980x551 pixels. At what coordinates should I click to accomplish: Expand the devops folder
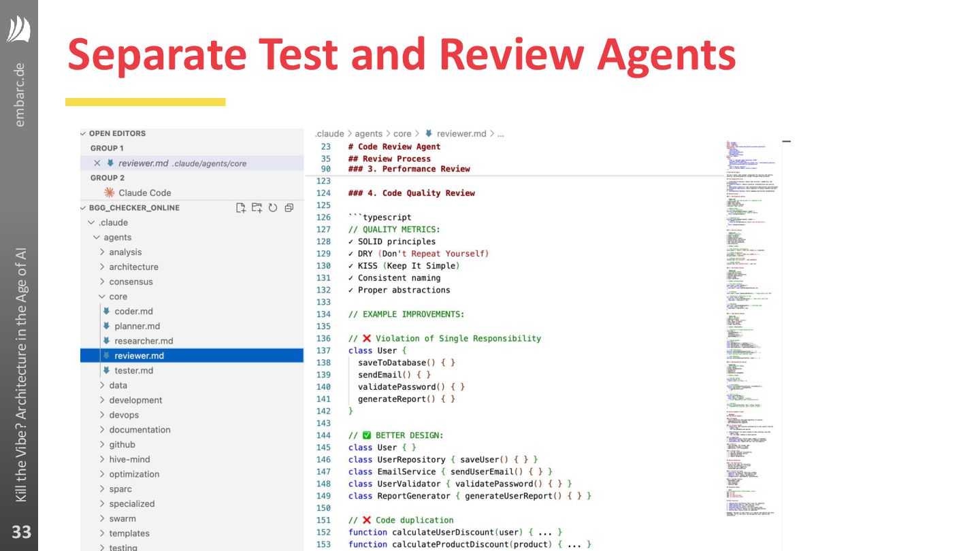[x=102, y=415]
